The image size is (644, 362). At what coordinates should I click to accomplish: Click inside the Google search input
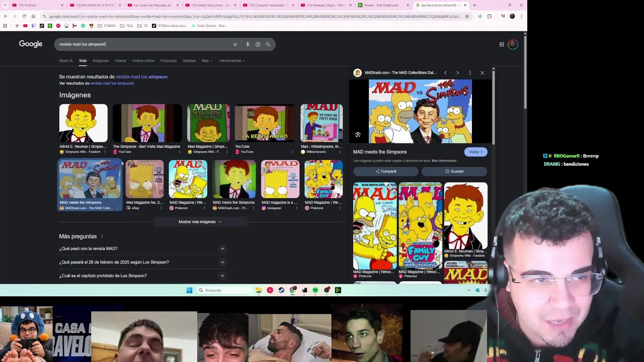143,44
